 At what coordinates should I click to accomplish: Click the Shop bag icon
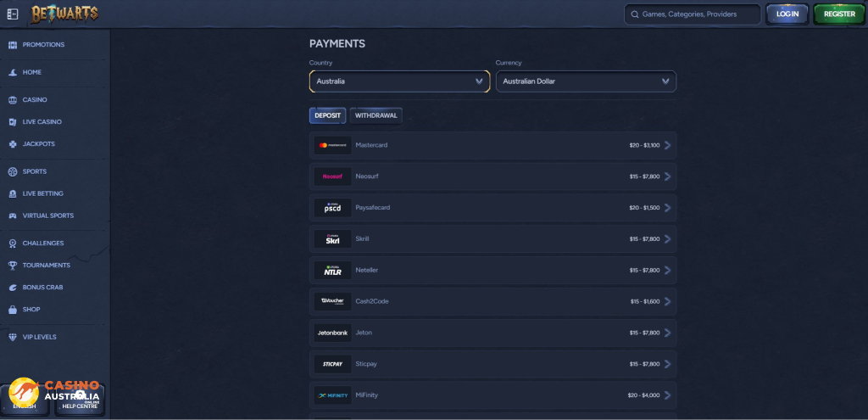pos(13,310)
